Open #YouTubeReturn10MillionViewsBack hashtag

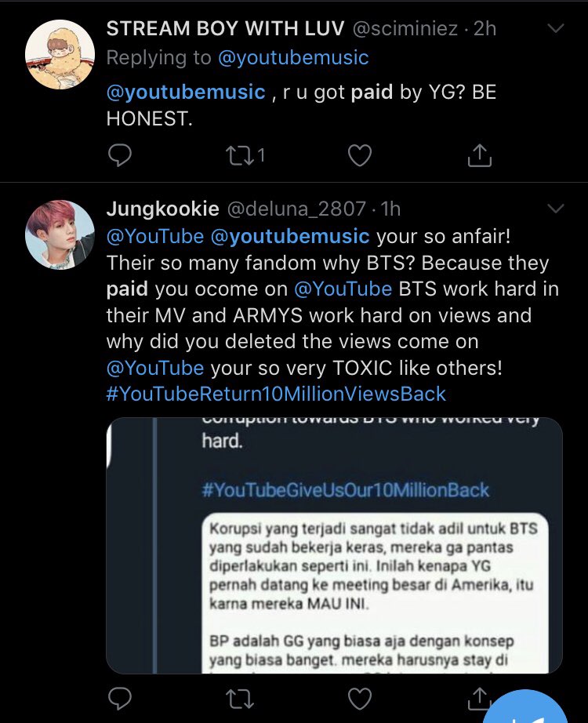pyautogui.click(x=276, y=394)
